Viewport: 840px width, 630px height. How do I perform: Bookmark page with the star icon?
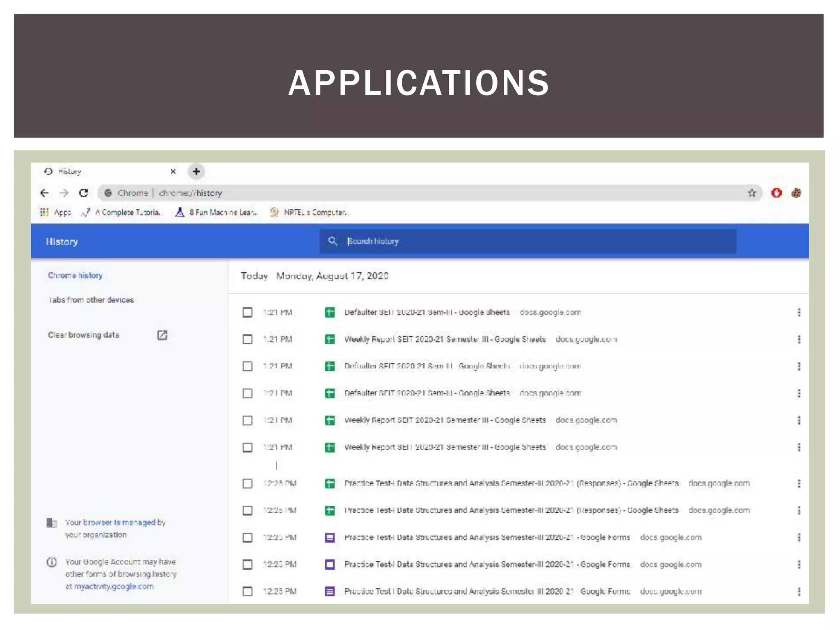[751, 193]
